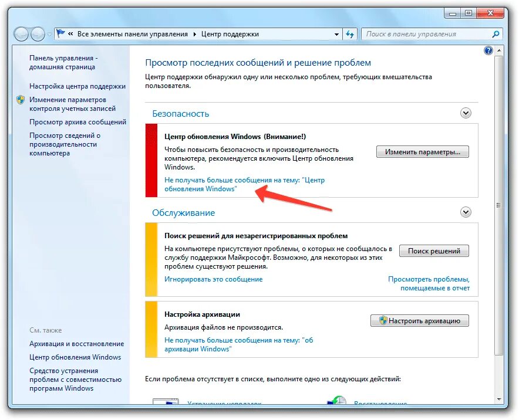
Task: Click 'Не получать больше сообщения на тему: об архивации Windows'
Action: [238, 344]
